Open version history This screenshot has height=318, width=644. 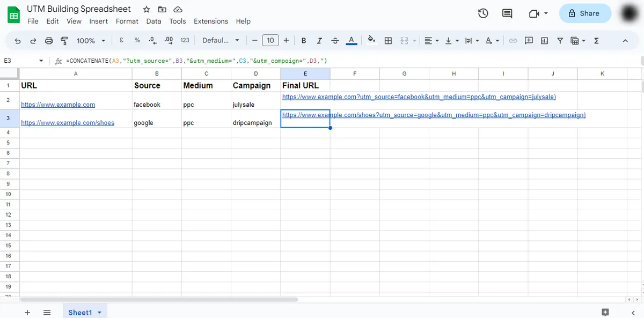(482, 14)
